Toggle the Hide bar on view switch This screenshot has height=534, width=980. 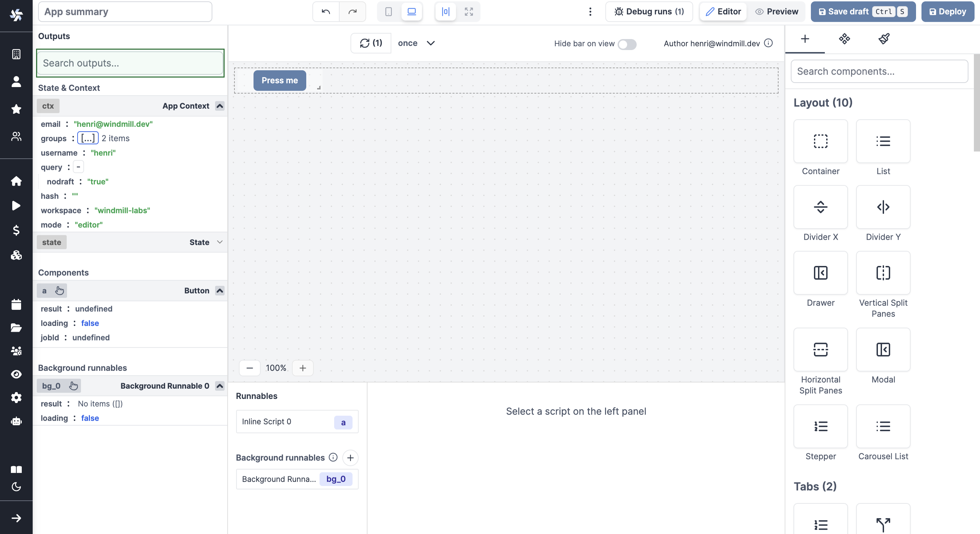coord(627,43)
